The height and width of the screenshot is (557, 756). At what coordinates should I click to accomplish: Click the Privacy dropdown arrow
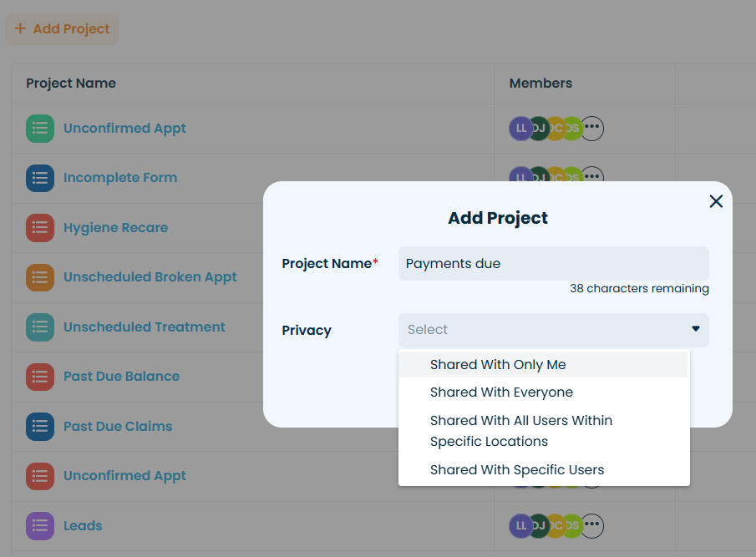[695, 330]
